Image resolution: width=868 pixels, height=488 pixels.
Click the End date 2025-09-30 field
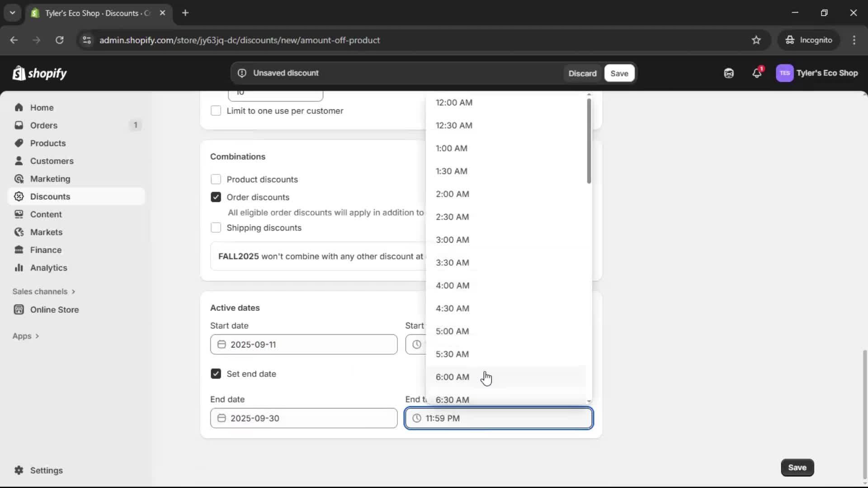click(303, 418)
